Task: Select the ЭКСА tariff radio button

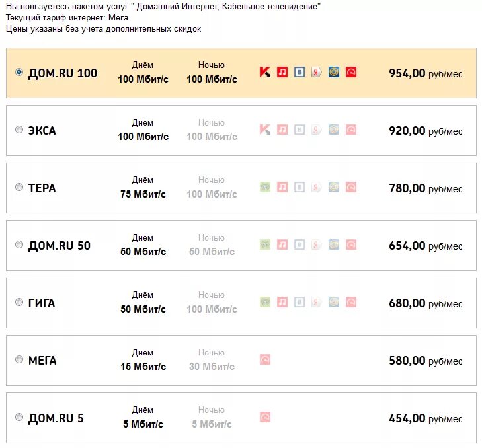Action: click(19, 130)
